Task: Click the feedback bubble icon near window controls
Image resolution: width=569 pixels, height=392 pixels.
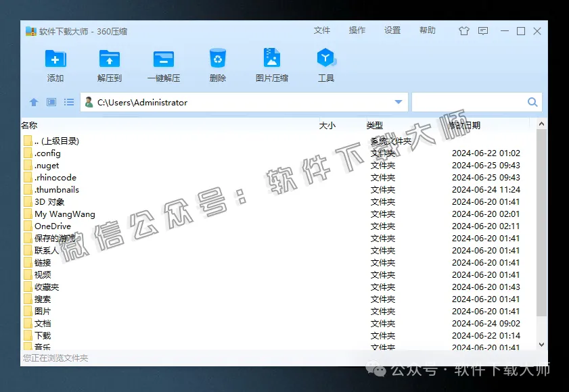Action: (x=482, y=31)
